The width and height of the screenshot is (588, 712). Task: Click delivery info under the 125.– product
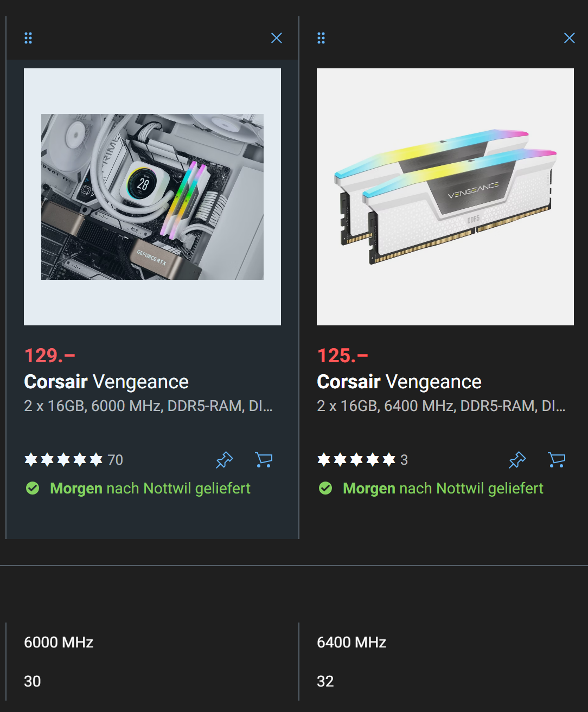click(443, 489)
